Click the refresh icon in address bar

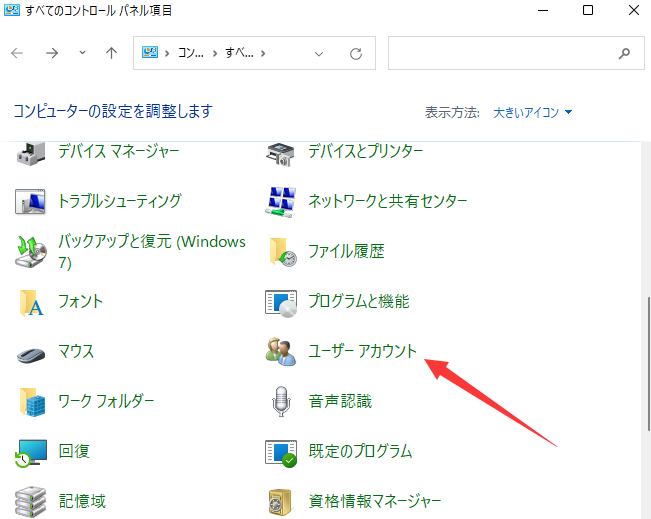click(x=356, y=54)
